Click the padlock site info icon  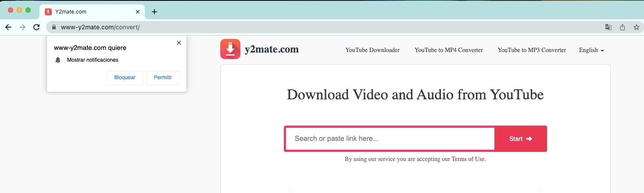pos(54,27)
